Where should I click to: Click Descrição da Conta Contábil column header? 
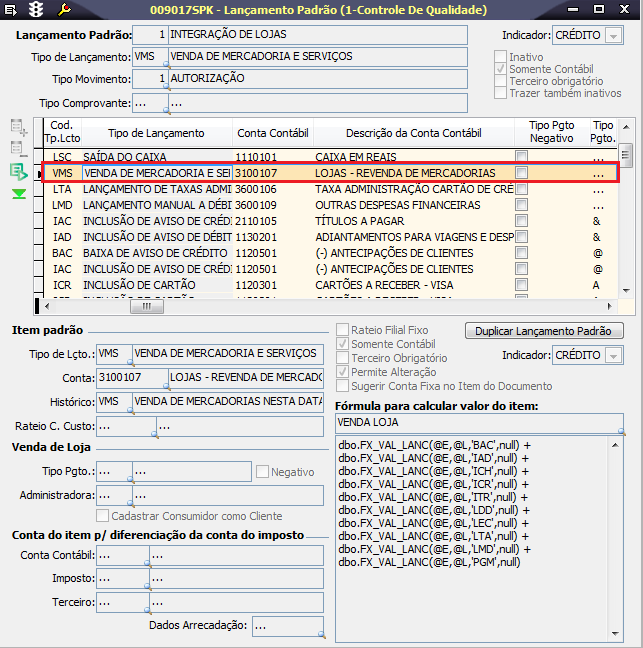click(x=414, y=133)
